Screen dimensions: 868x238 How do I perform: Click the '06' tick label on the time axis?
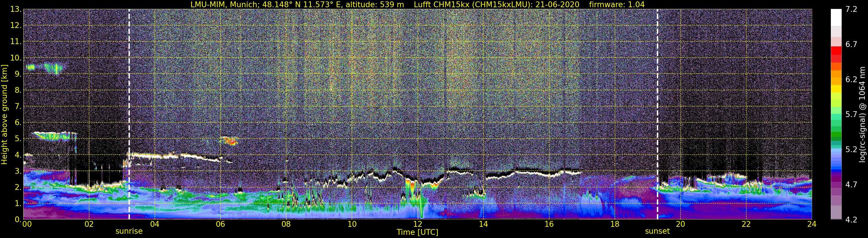[220, 224]
